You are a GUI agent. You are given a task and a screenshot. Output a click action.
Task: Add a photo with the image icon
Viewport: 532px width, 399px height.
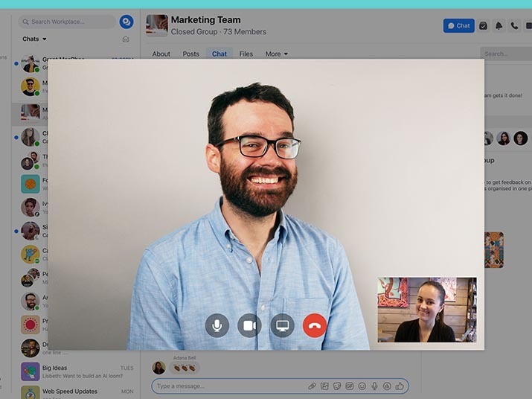click(x=324, y=386)
